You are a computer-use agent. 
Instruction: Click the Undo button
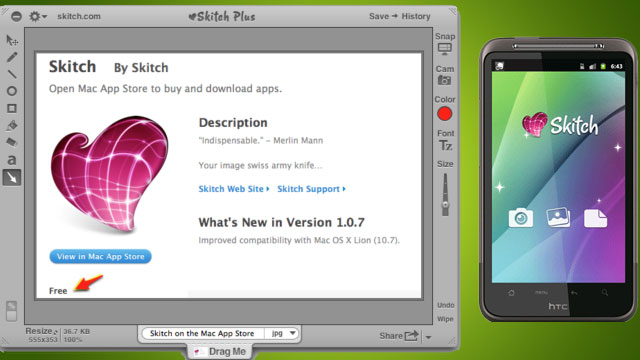(445, 305)
